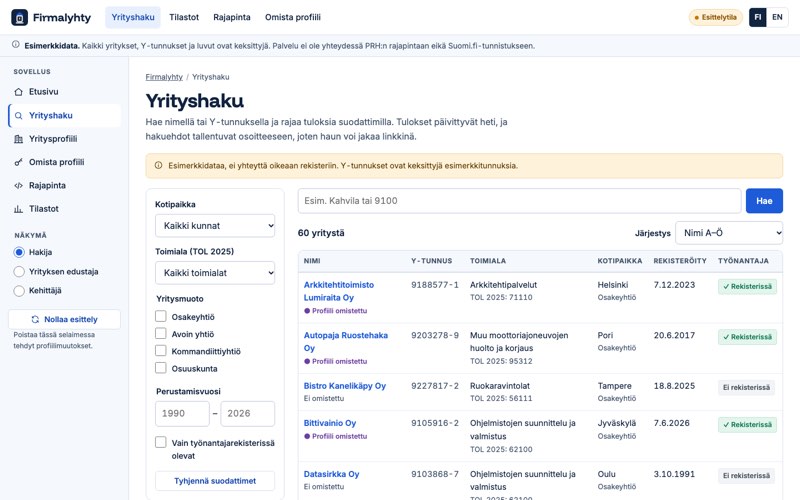This screenshot has height=500, width=800.
Task: Click Y-tunnus 9203278-9 cell
Action: (x=435, y=335)
